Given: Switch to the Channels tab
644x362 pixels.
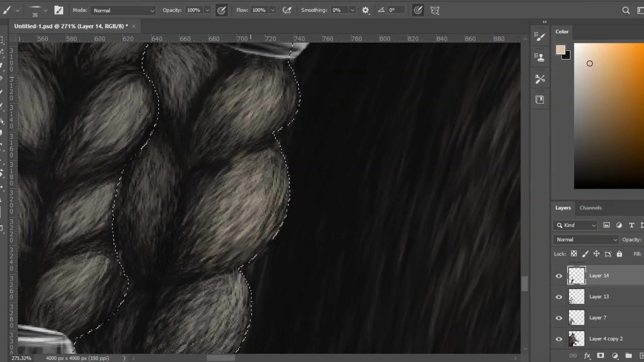Looking at the screenshot, I should tap(590, 208).
